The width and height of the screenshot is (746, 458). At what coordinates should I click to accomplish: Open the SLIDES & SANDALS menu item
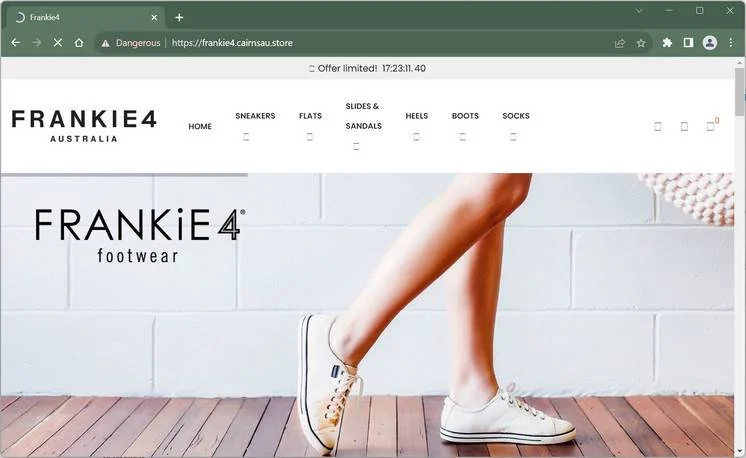[363, 116]
